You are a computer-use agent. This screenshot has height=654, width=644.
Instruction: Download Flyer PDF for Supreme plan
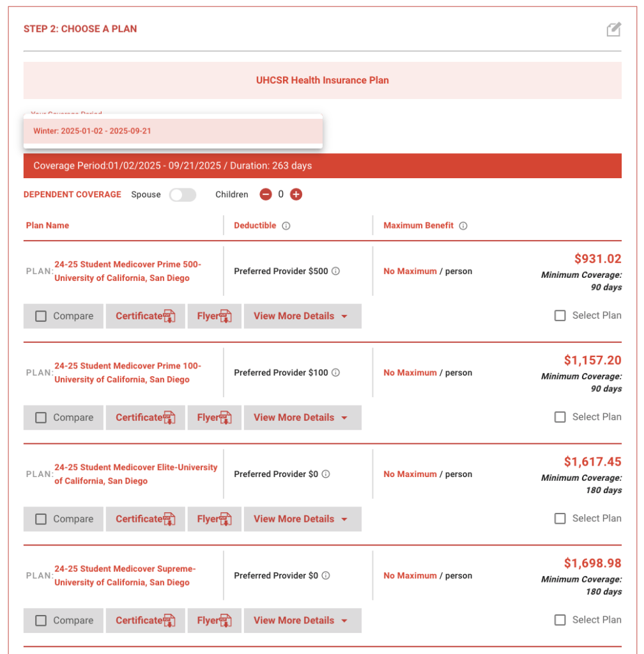coord(215,620)
